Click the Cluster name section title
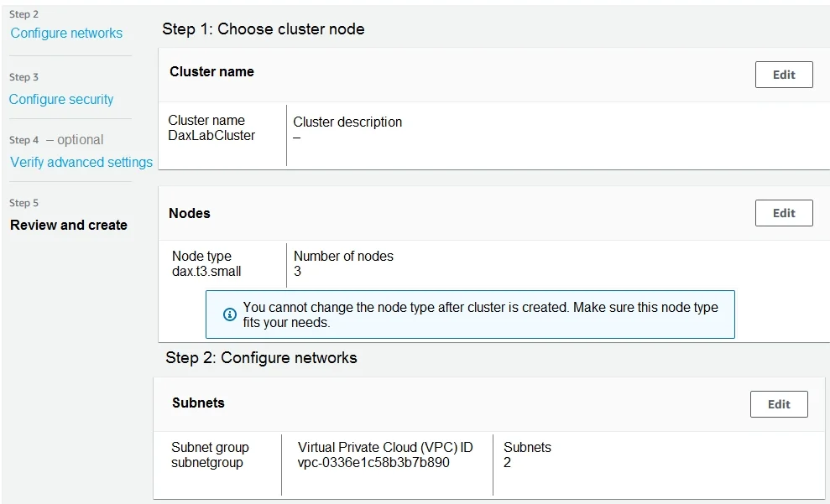The height and width of the screenshot is (504, 830). (211, 71)
